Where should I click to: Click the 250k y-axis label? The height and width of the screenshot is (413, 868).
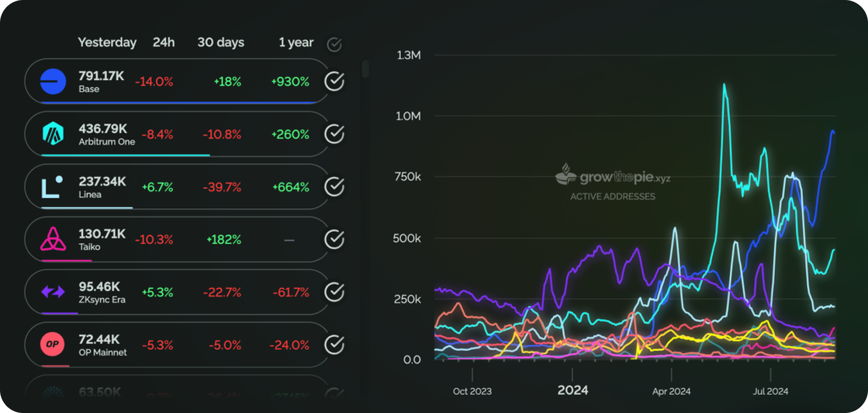pos(407,299)
